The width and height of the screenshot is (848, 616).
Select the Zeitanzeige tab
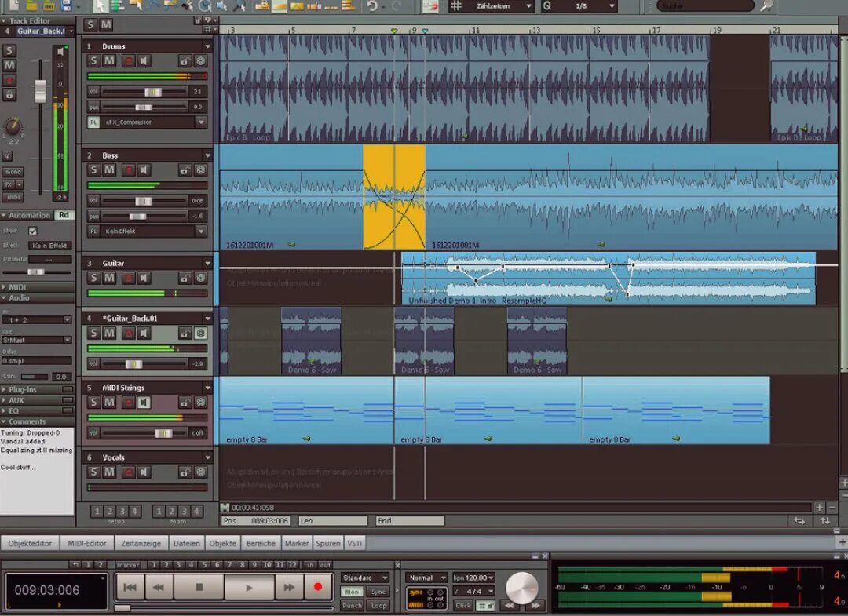141,543
